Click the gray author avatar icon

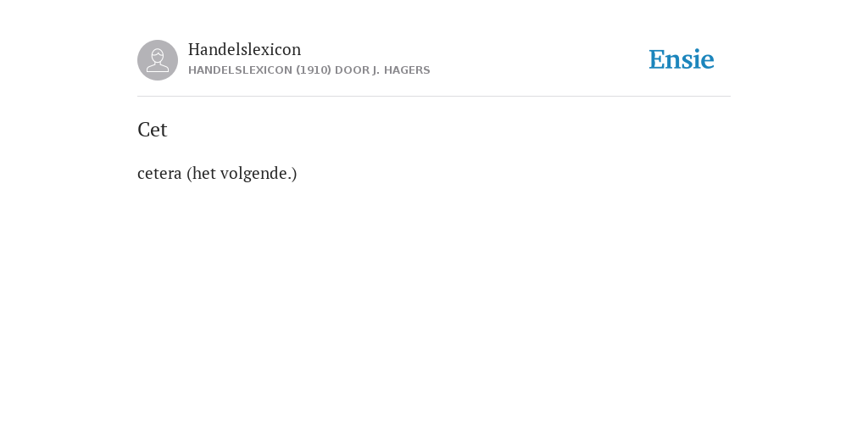tap(158, 60)
